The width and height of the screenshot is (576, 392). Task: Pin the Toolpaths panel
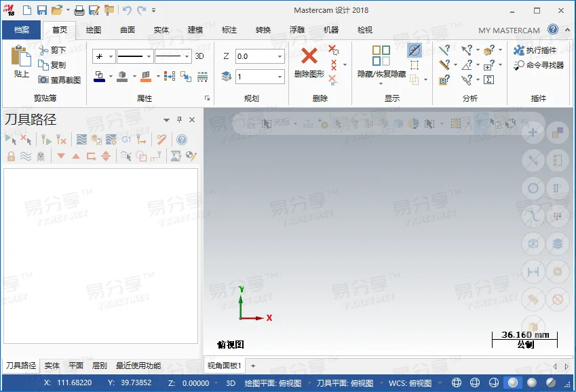tap(179, 119)
